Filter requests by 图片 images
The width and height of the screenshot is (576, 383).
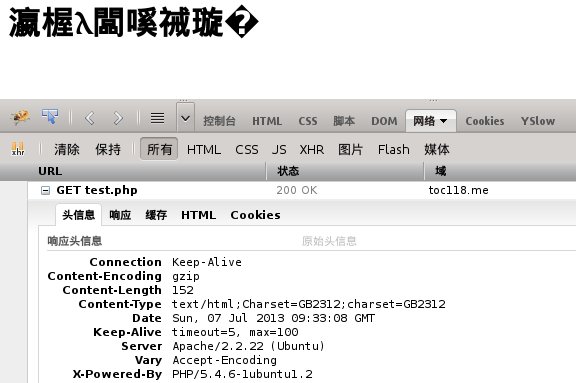[350, 149]
